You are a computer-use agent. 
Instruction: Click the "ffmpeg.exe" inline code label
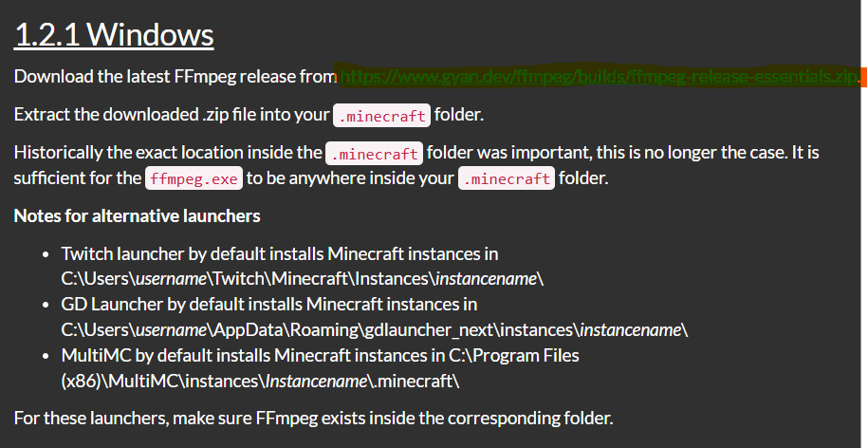point(193,178)
